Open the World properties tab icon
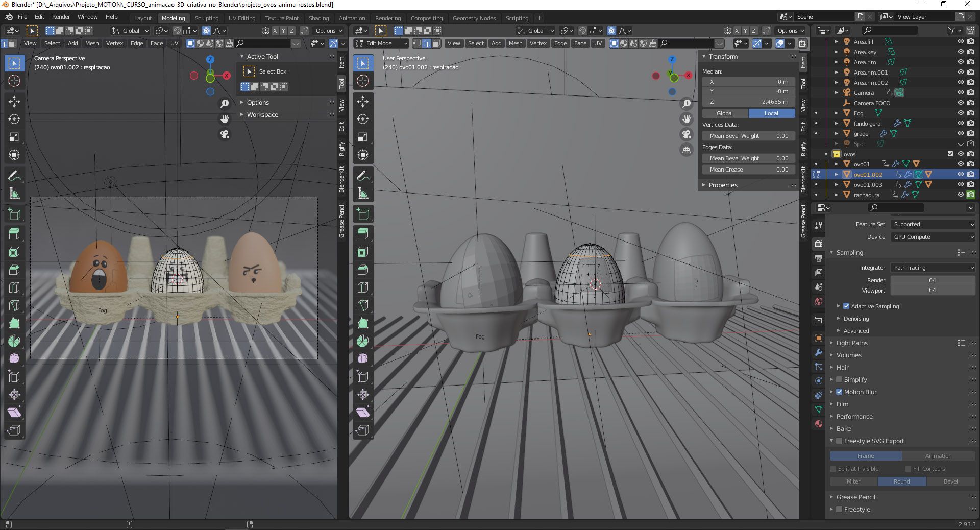 click(x=819, y=301)
